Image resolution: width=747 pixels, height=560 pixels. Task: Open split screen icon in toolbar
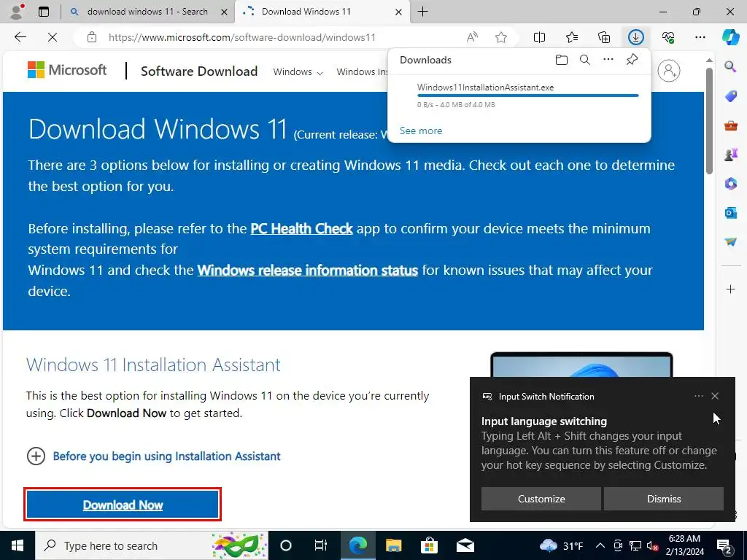click(539, 37)
